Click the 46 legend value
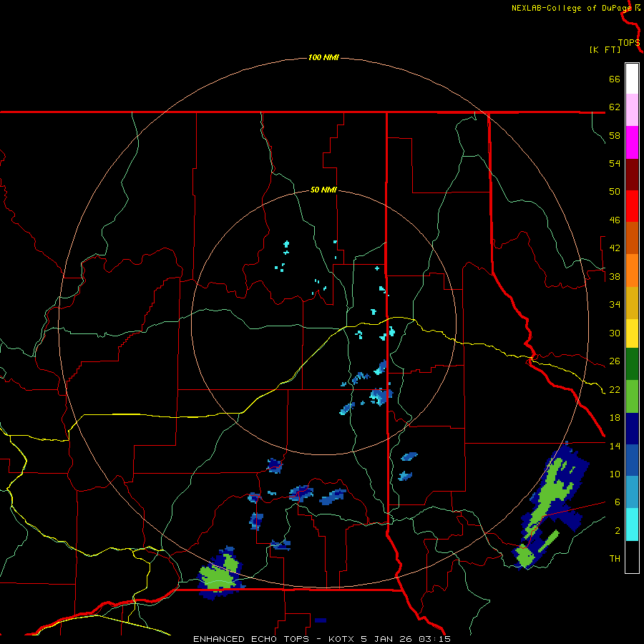Screen dimensions: 644x644 (615, 220)
